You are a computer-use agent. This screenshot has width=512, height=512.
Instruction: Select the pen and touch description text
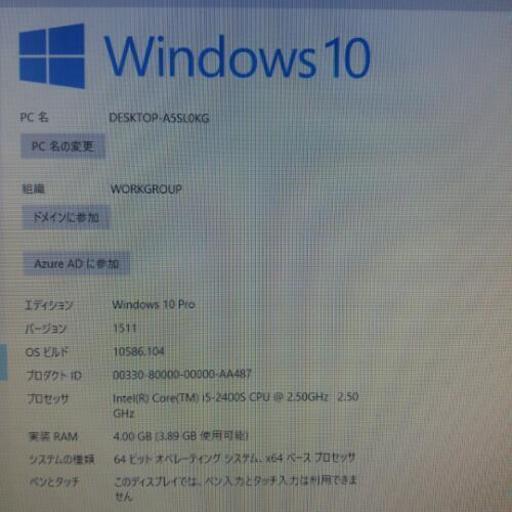click(x=235, y=488)
